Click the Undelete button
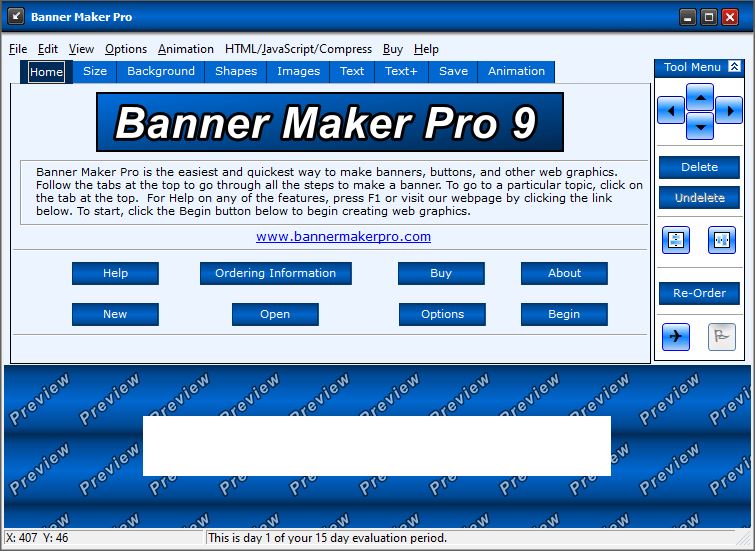Viewport: 755px width, 551px height. pyautogui.click(x=699, y=197)
